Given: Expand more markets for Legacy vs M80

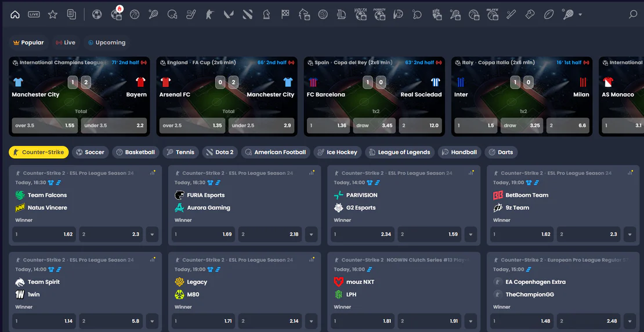Looking at the screenshot, I should 312,322.
